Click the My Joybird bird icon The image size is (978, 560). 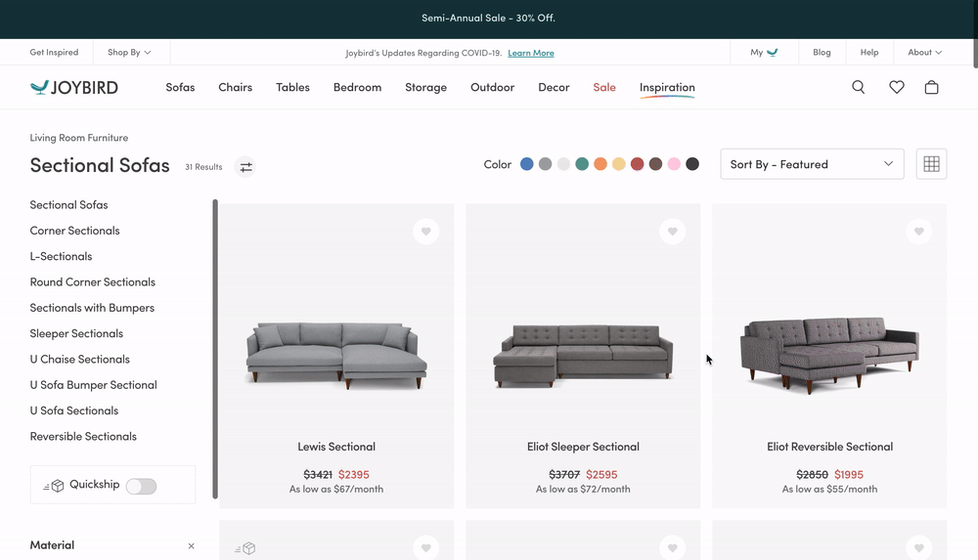click(x=773, y=53)
